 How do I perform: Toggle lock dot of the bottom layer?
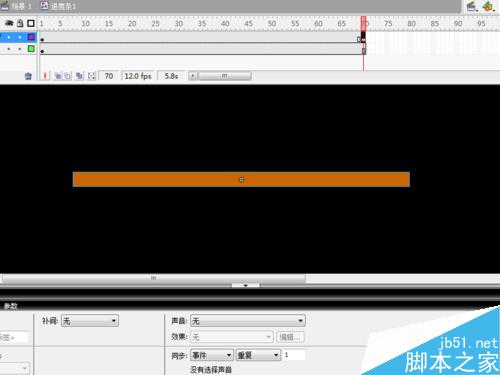pos(20,49)
